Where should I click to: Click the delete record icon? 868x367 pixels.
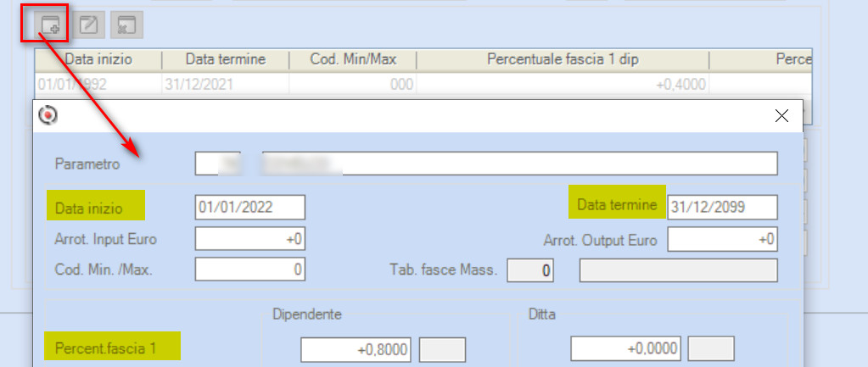126,25
